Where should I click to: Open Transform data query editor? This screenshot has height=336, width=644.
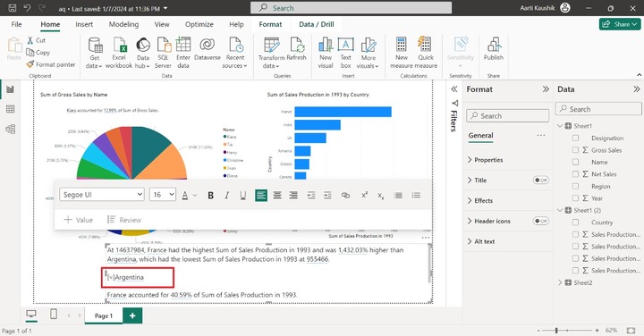(271, 53)
